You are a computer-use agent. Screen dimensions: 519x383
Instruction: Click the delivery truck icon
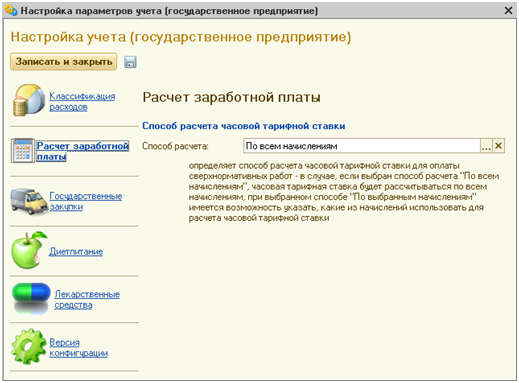pyautogui.click(x=29, y=201)
